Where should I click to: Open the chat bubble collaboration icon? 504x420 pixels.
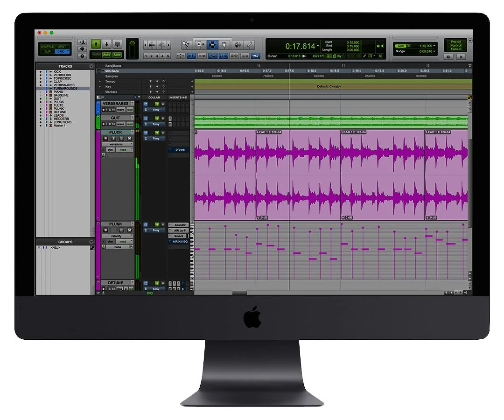click(82, 49)
